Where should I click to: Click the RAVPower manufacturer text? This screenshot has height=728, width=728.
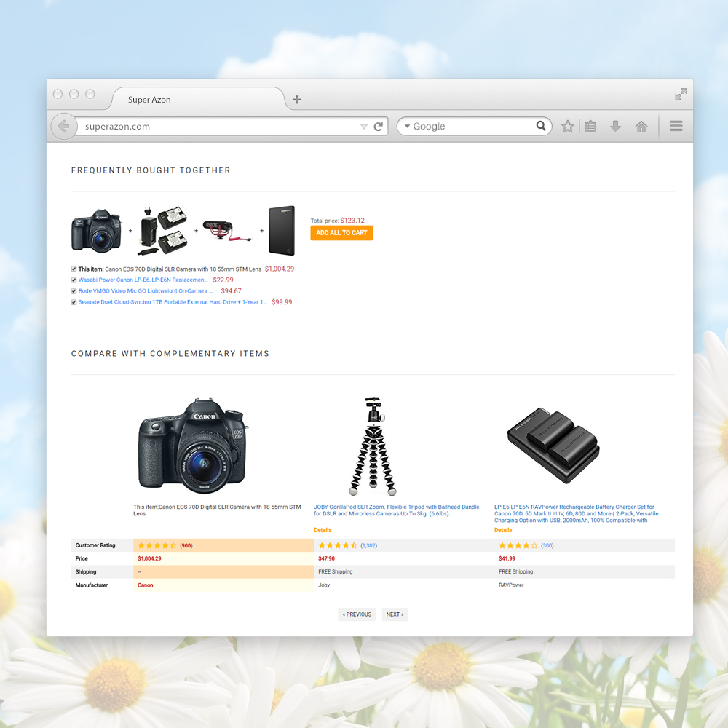511,585
